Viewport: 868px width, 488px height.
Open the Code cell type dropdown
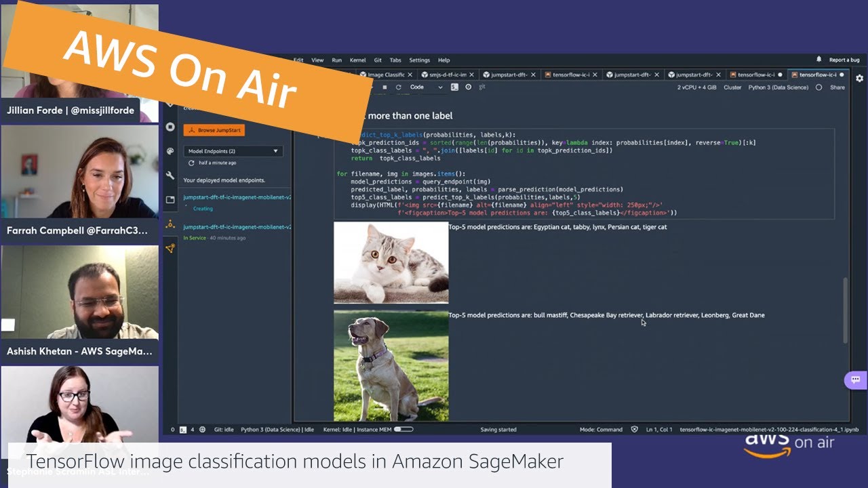pyautogui.click(x=425, y=87)
